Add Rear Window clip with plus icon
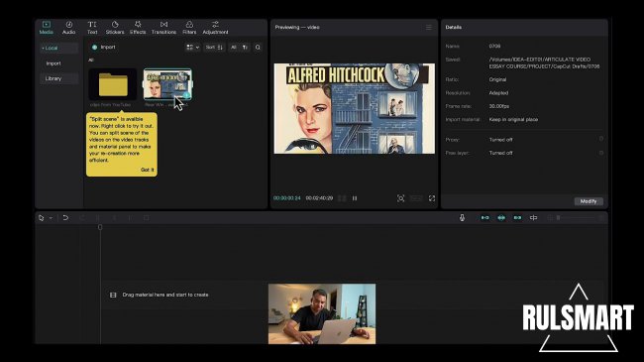 [186, 95]
